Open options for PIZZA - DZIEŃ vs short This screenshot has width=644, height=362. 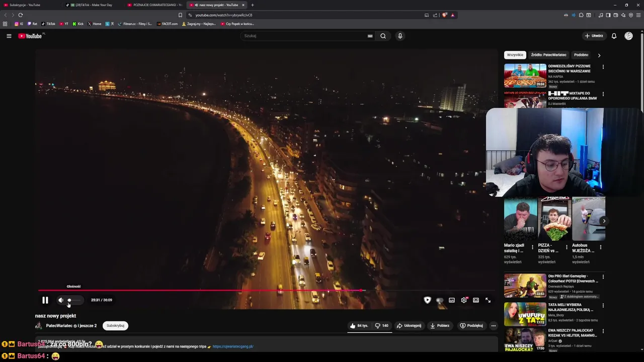pos(567,247)
